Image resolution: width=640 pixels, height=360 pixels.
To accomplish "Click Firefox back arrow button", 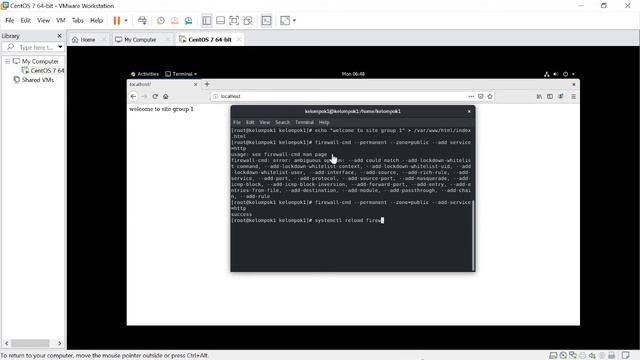I will pos(133,96).
